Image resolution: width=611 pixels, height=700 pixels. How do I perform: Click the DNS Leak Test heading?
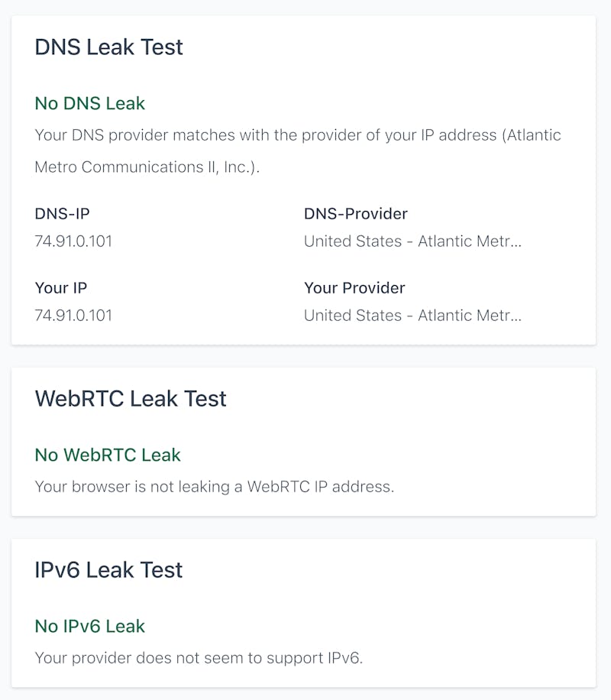[108, 47]
